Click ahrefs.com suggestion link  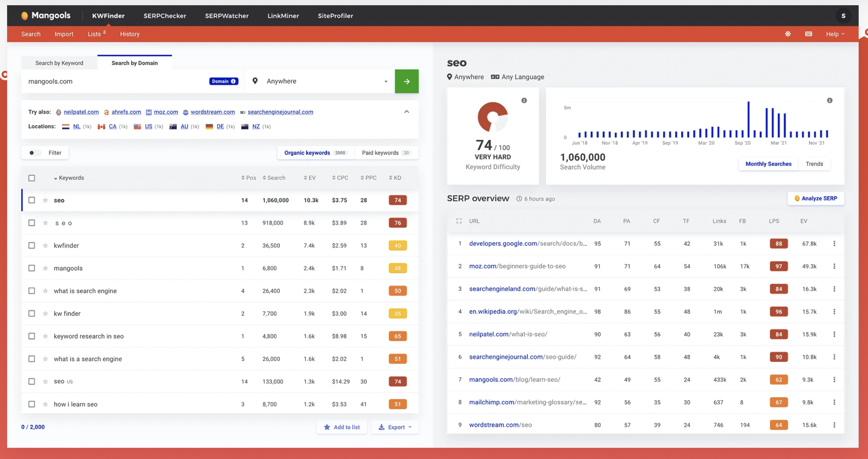pos(126,112)
